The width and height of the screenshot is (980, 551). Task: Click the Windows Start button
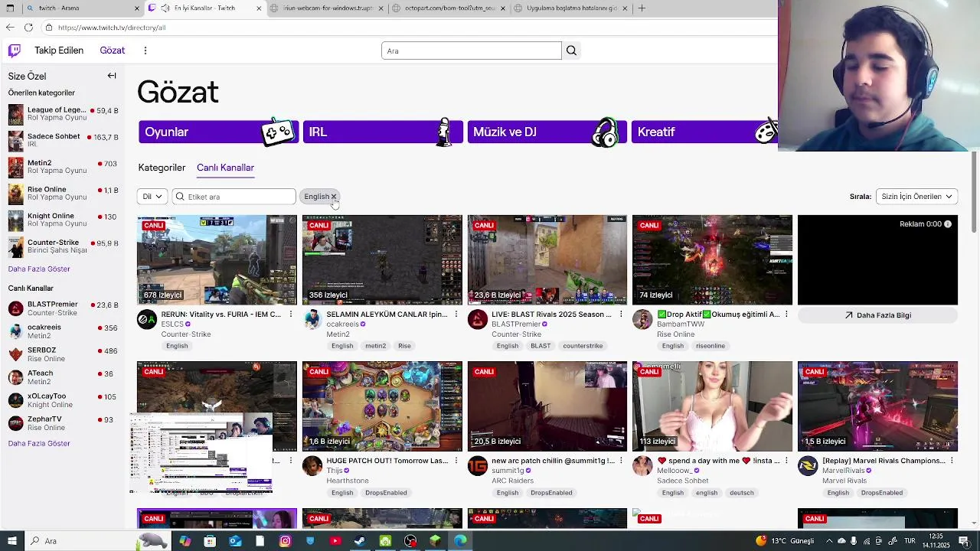pyautogui.click(x=12, y=541)
